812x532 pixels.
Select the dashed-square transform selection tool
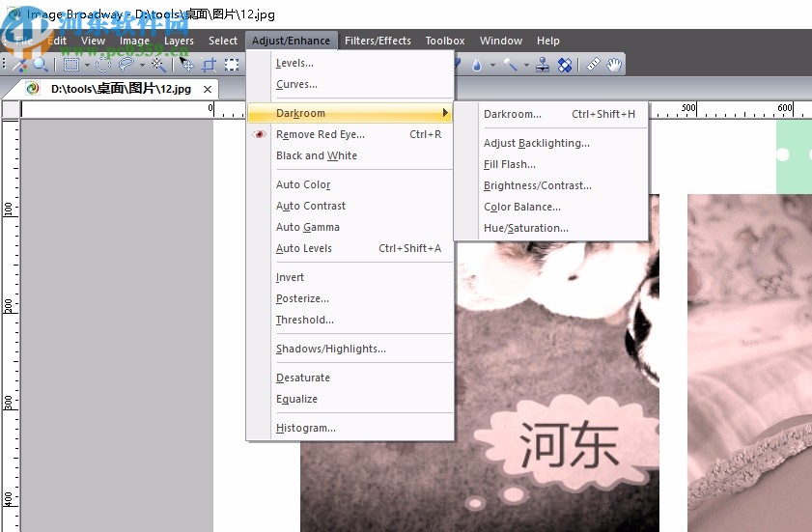tap(232, 65)
